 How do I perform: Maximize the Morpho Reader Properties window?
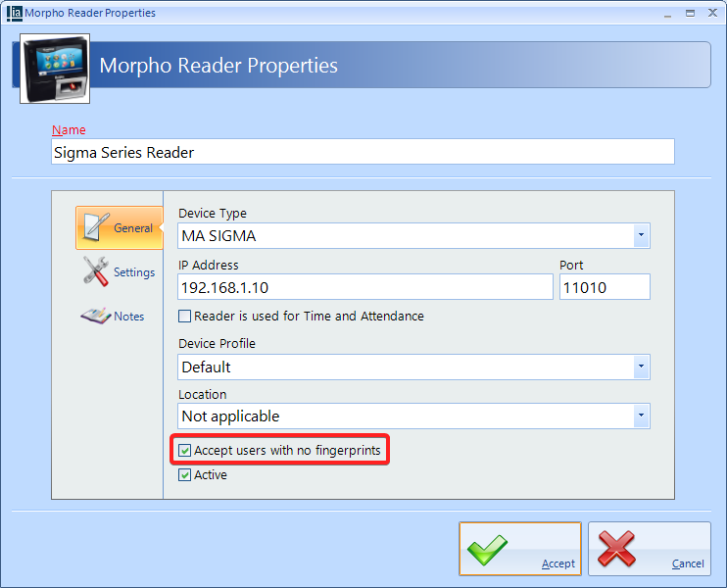pyautogui.click(x=691, y=13)
